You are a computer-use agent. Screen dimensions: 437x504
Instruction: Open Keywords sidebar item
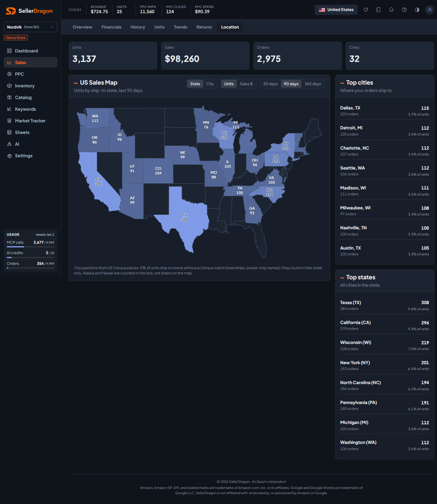pyautogui.click(x=30, y=109)
